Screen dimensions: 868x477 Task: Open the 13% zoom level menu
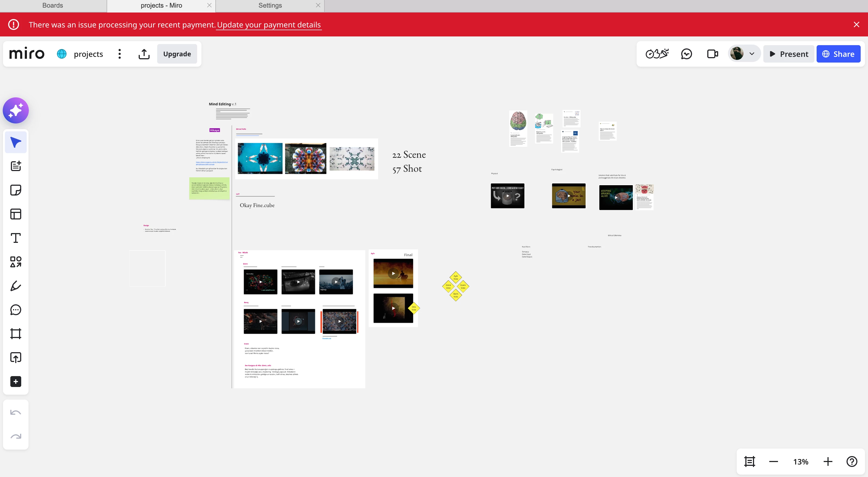(801, 461)
